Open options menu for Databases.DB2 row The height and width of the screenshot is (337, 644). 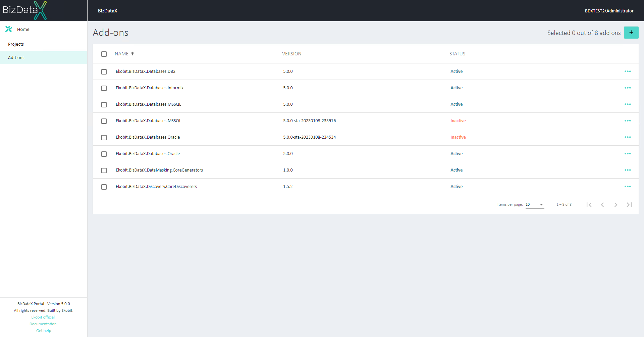628,71
